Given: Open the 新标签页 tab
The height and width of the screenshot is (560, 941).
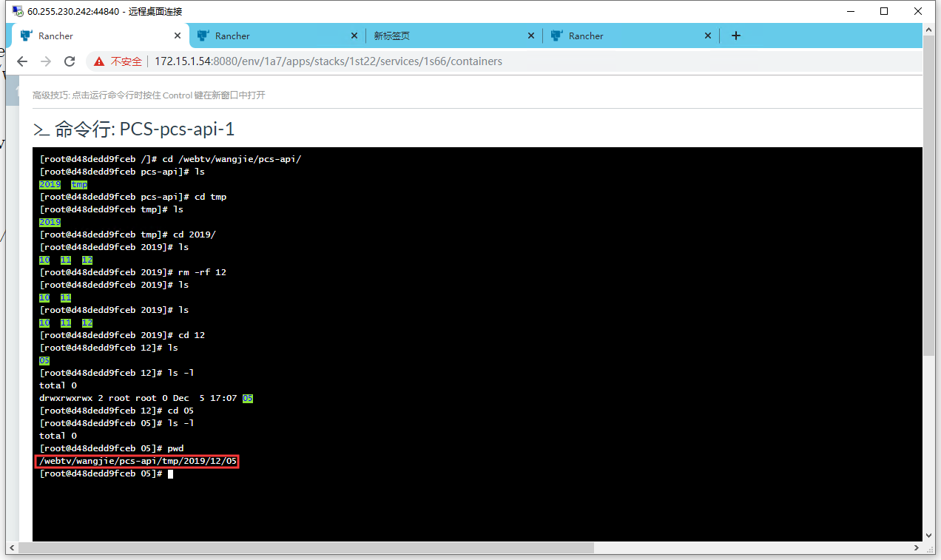Looking at the screenshot, I should coord(453,36).
